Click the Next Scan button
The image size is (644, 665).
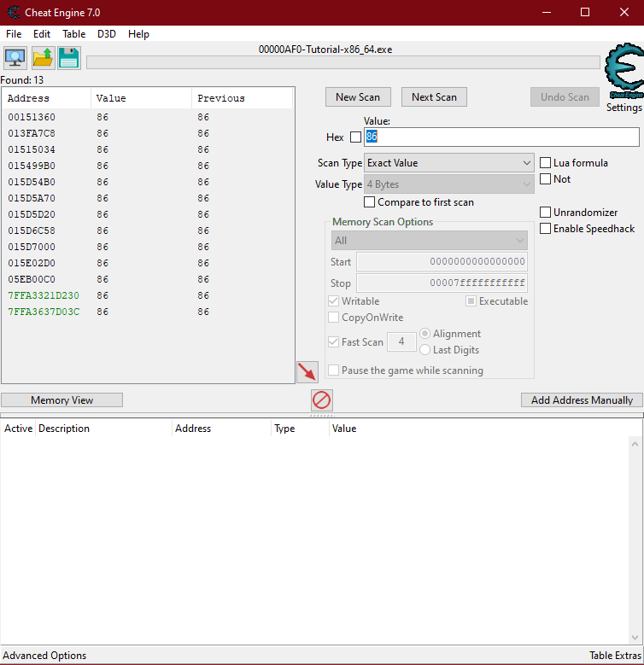pos(434,97)
